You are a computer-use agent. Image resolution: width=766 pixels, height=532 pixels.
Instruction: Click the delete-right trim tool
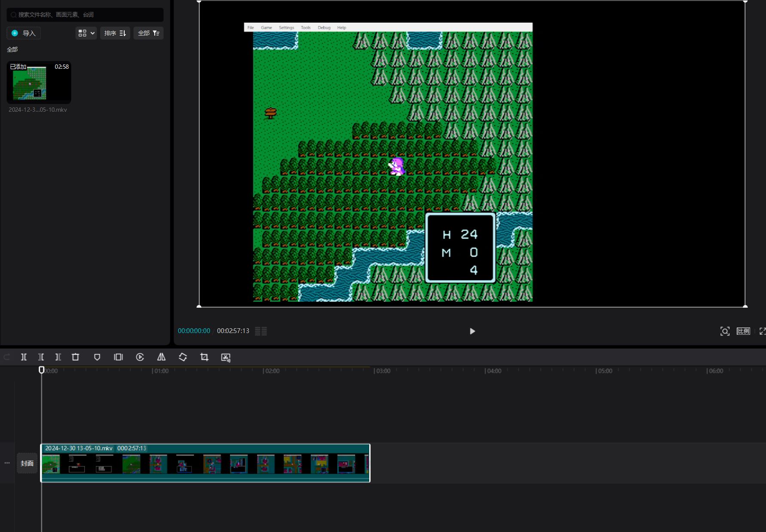58,357
